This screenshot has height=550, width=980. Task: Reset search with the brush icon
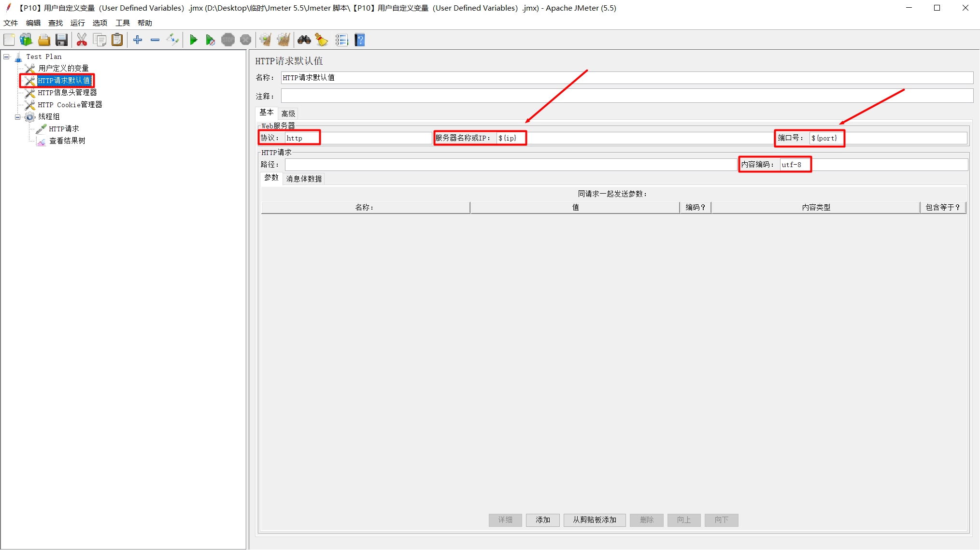tap(321, 40)
